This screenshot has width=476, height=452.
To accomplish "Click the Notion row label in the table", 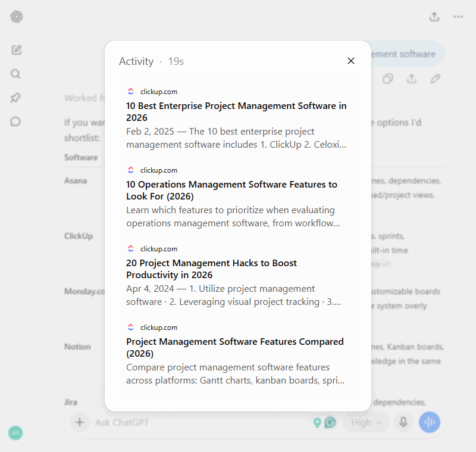I will tap(77, 347).
